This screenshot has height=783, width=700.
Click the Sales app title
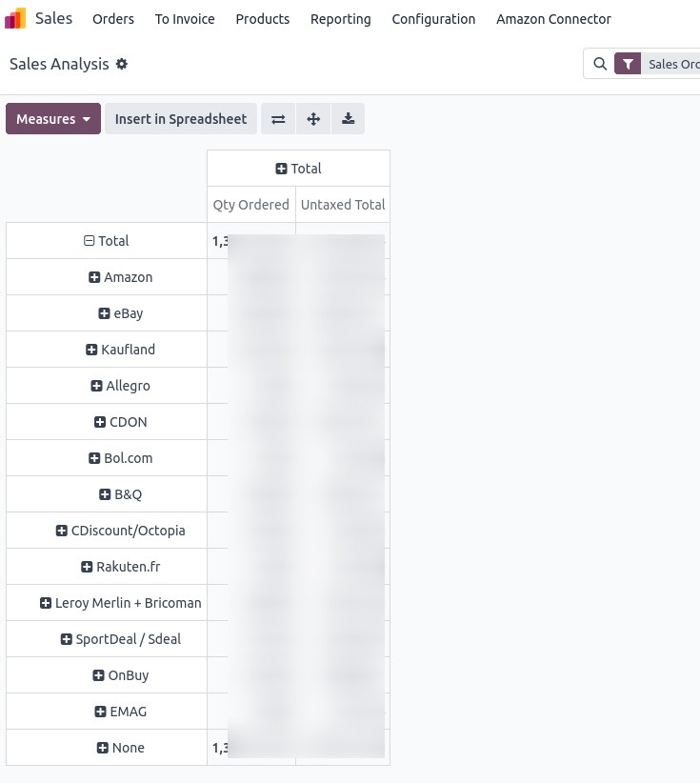54,18
